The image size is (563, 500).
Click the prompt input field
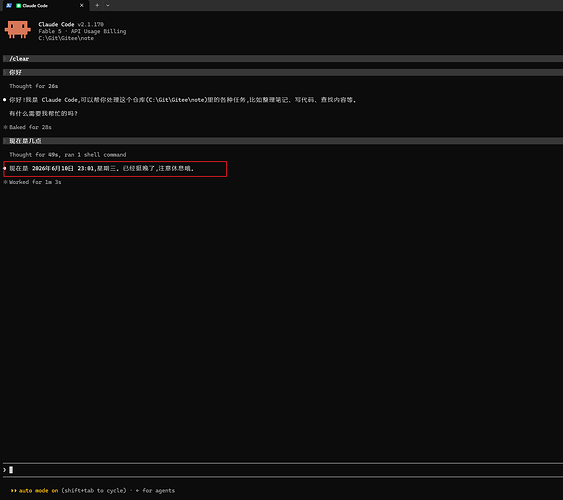(283, 470)
